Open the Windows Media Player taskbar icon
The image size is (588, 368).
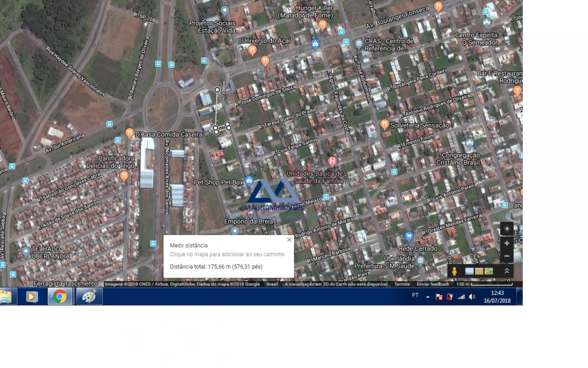31,296
